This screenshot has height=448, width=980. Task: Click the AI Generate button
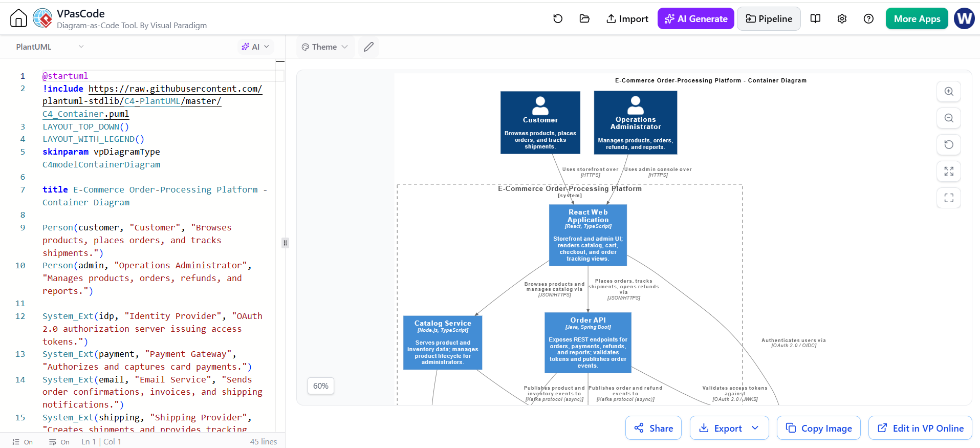pyautogui.click(x=696, y=19)
